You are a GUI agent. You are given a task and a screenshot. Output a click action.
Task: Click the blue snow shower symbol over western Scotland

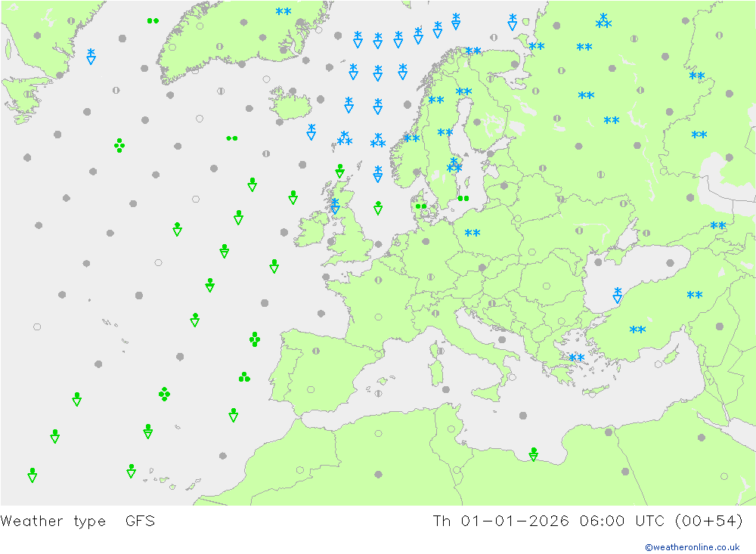pyautogui.click(x=335, y=206)
